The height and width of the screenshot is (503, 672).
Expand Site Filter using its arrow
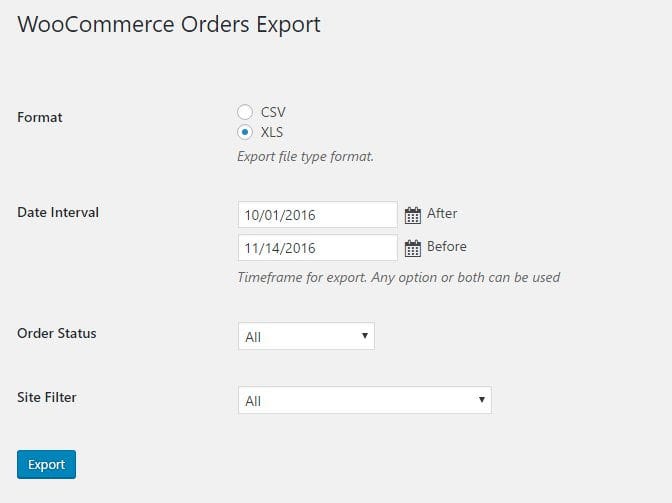[x=482, y=399]
